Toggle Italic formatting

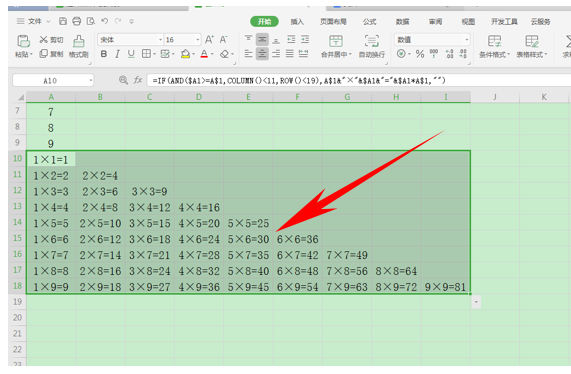tap(117, 54)
